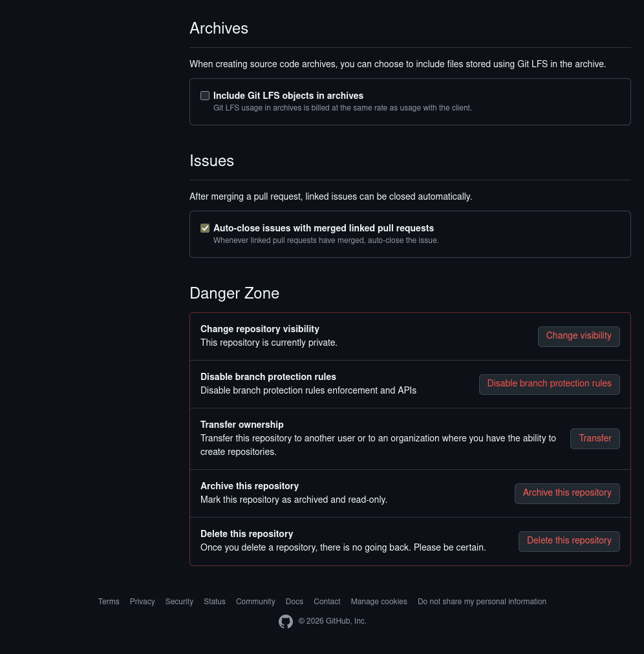Open the Terms footer link
This screenshot has width=644, height=654.
(x=109, y=602)
